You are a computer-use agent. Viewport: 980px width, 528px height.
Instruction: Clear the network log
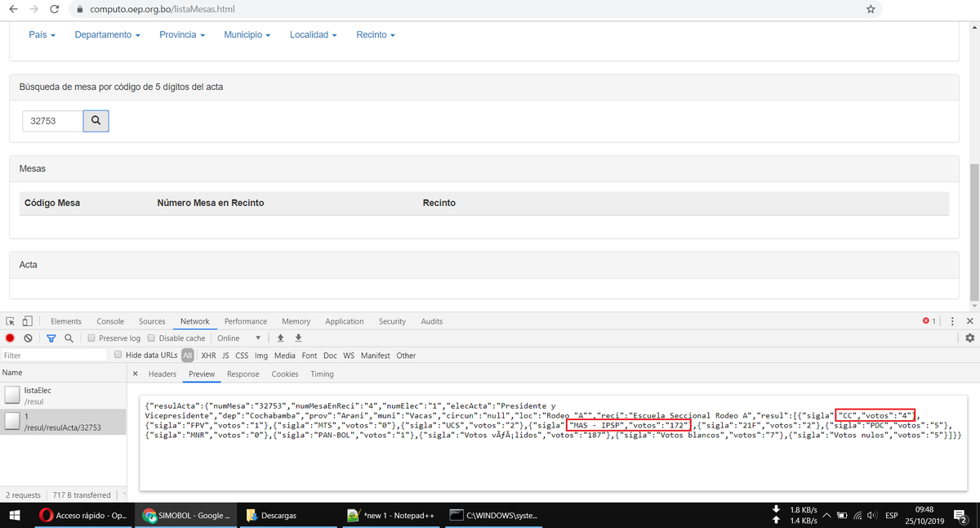tap(28, 338)
